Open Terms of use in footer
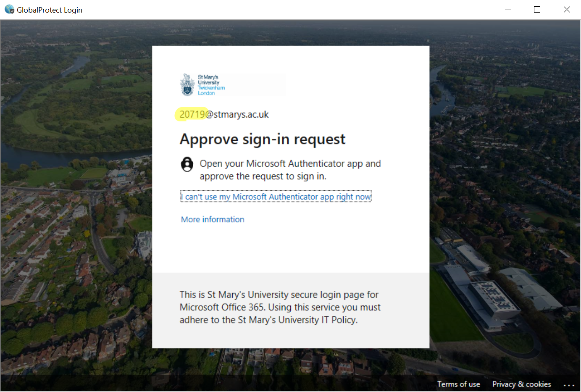This screenshot has height=392, width=581. 458,384
